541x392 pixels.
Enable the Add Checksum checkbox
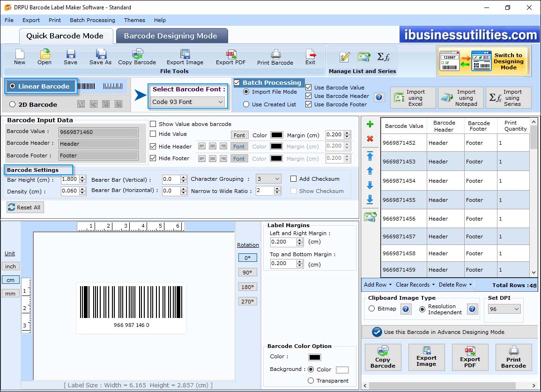(x=293, y=179)
